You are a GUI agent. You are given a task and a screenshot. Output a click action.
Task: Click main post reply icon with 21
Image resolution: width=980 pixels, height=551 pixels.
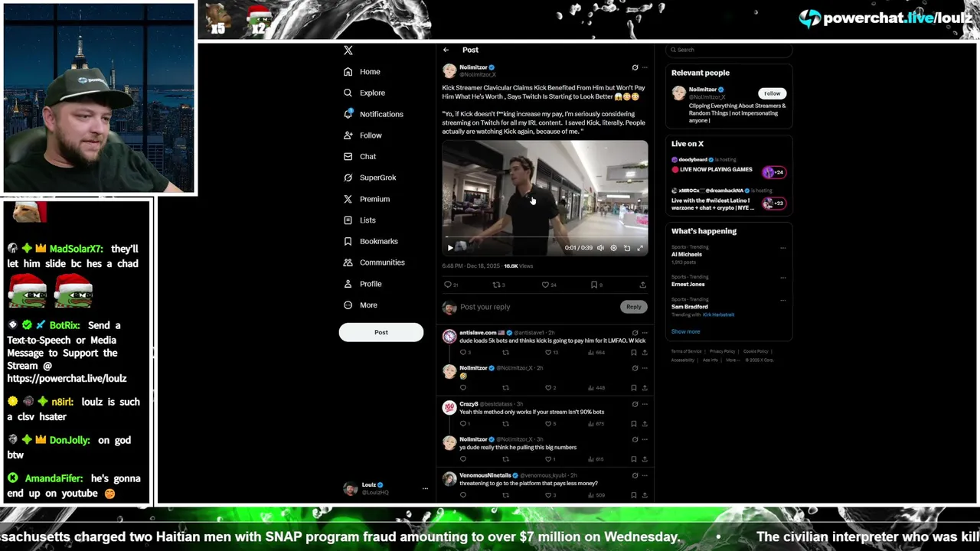(451, 285)
